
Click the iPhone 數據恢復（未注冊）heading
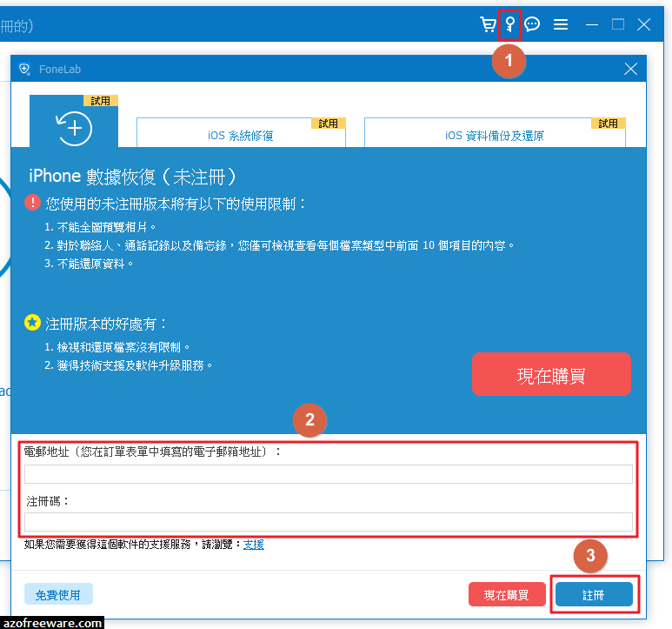tap(132, 177)
